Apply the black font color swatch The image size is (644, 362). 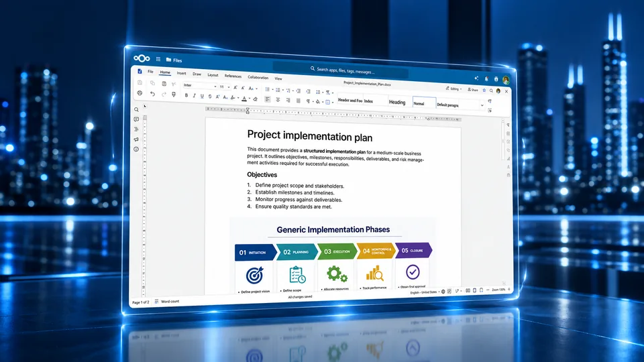coord(244,99)
